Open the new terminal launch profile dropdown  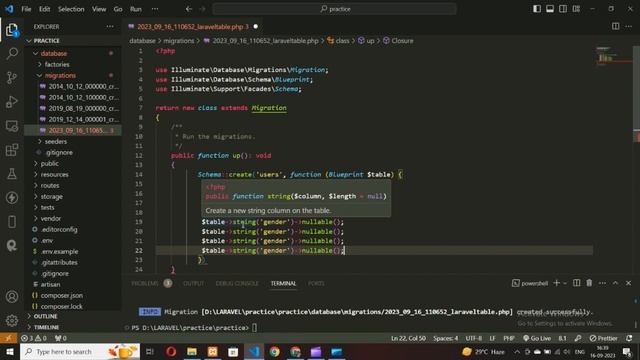tap(565, 283)
